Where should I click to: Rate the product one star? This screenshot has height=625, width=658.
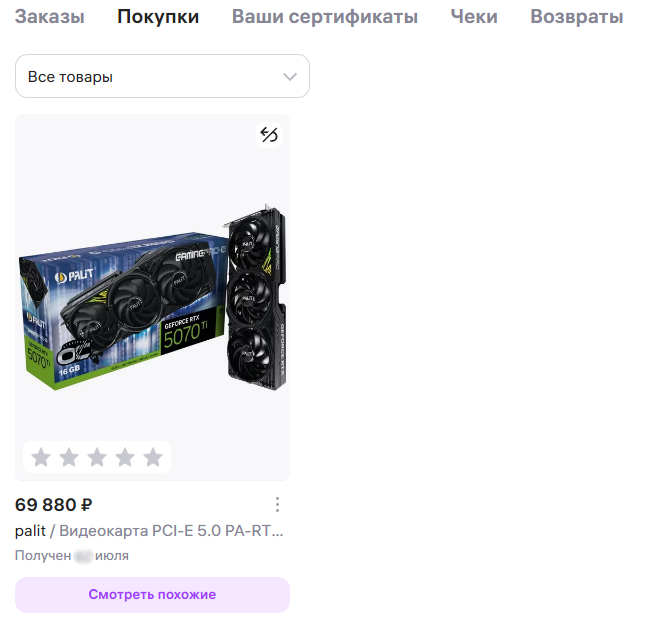pos(41,457)
